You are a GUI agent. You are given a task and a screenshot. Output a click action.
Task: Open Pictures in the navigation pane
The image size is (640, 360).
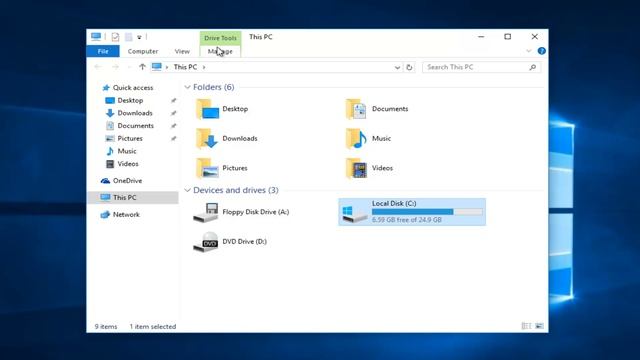pos(130,138)
